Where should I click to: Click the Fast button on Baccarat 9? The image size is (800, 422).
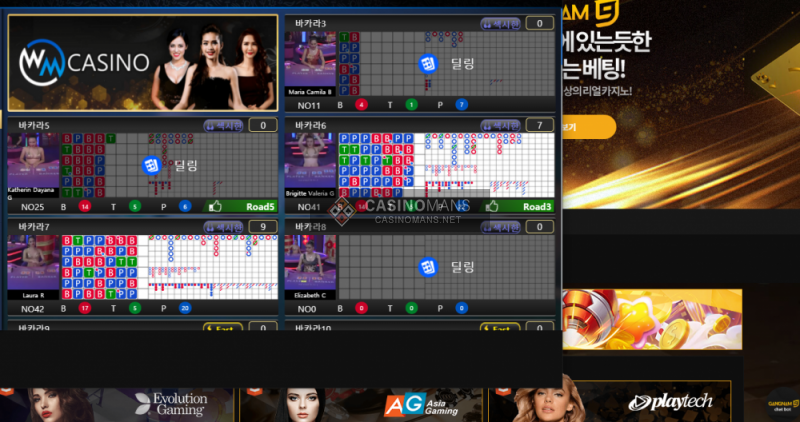[222, 328]
